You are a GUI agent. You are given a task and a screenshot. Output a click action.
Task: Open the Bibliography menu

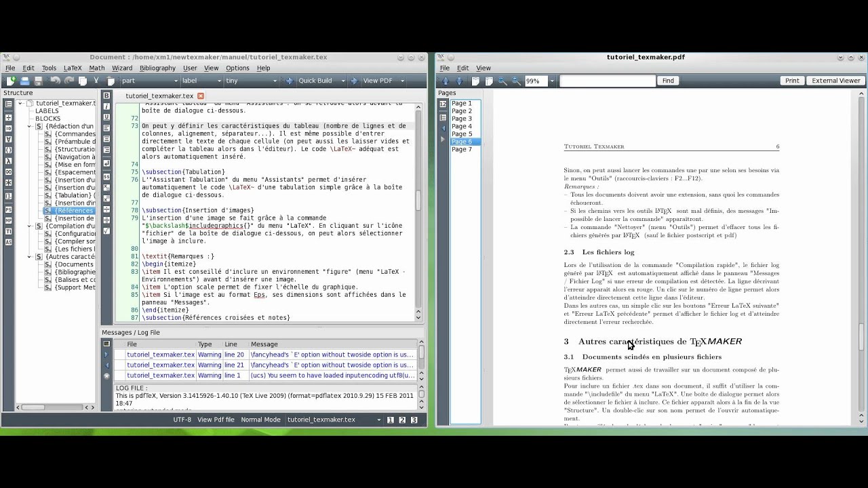157,68
